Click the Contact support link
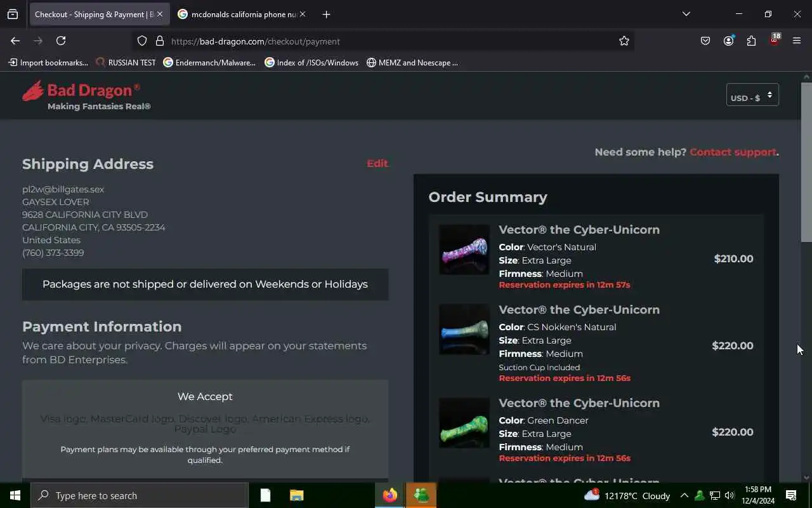Screen dimensions: 812x508 point(733,152)
